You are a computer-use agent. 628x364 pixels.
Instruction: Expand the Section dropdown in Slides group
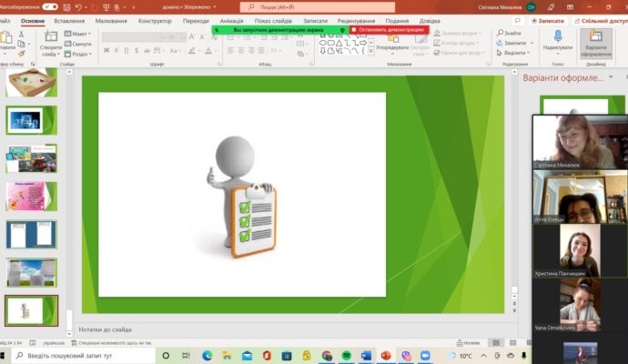(x=78, y=54)
